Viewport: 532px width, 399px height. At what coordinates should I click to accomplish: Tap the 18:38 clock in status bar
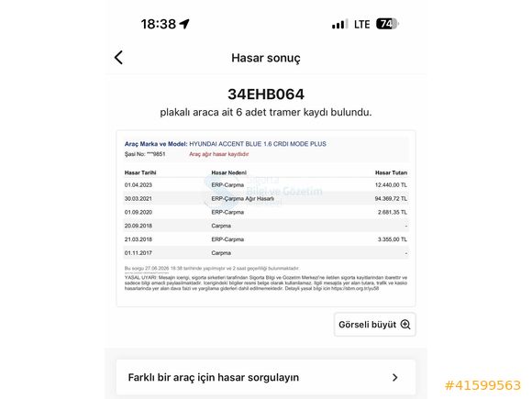click(x=159, y=24)
